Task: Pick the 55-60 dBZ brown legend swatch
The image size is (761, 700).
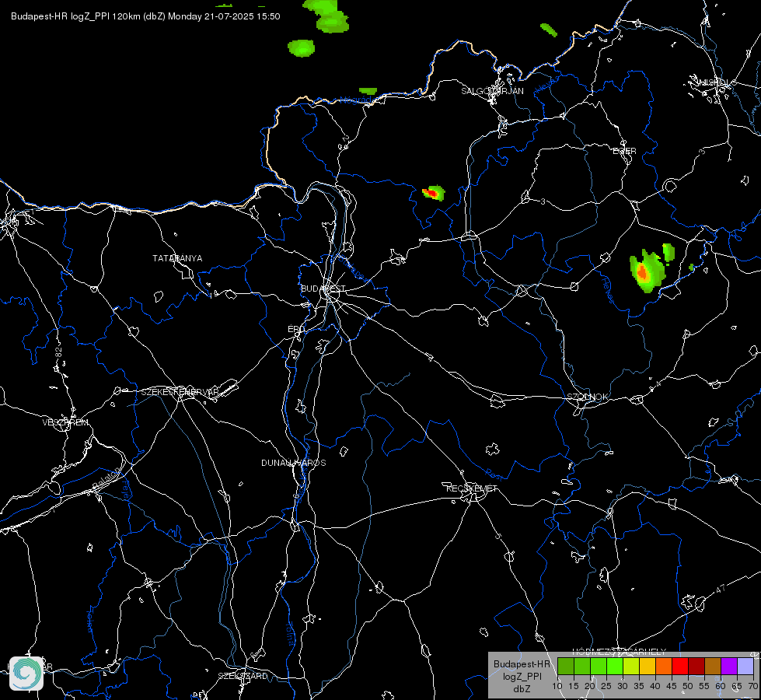Action: (713, 667)
